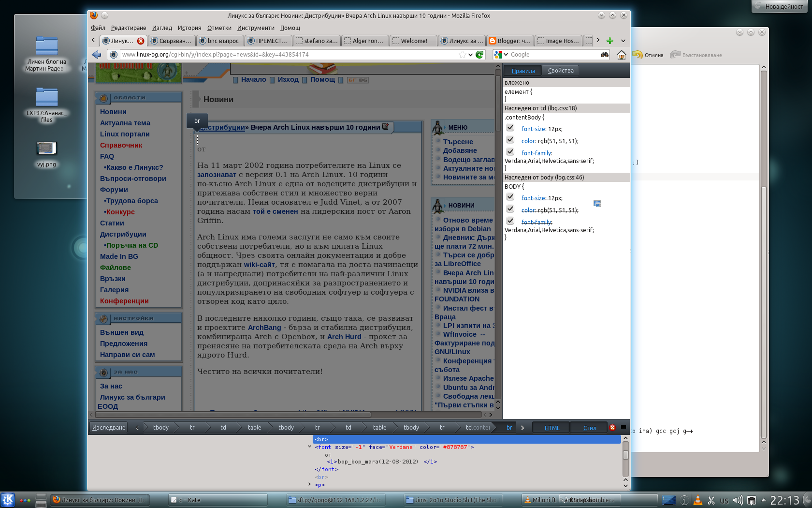Viewport: 812px width, 508px height.
Task: Open the Firefox home page icon
Action: [622, 55]
